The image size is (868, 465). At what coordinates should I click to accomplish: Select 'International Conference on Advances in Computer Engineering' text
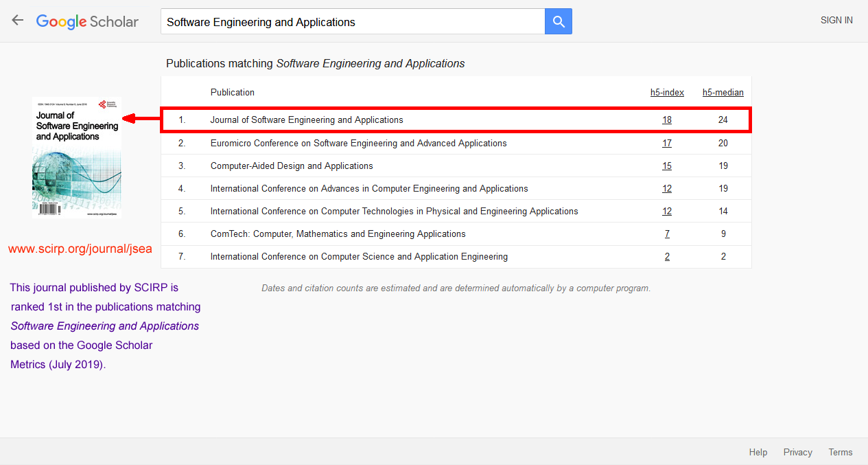pos(369,189)
